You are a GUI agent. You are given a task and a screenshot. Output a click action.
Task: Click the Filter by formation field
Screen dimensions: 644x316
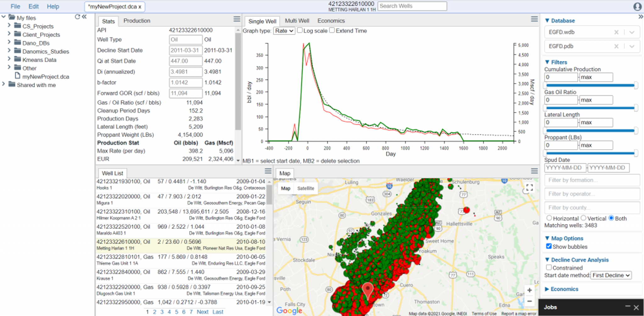click(x=592, y=180)
